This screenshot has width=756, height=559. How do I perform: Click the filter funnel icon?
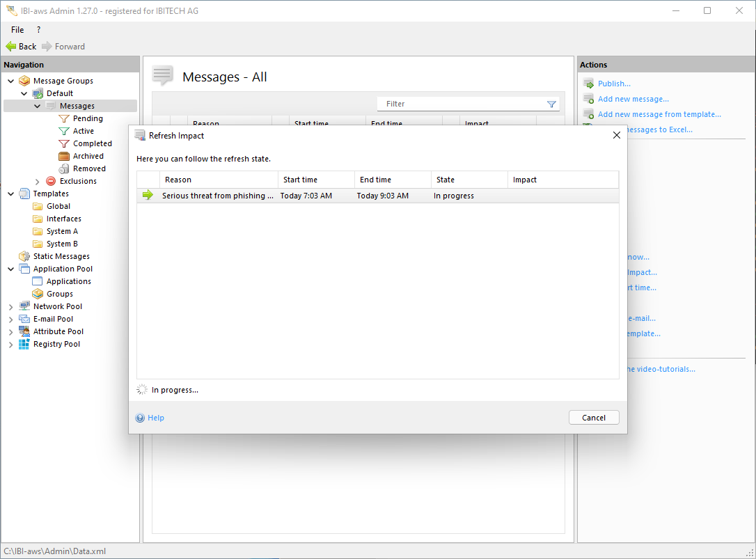[551, 104]
